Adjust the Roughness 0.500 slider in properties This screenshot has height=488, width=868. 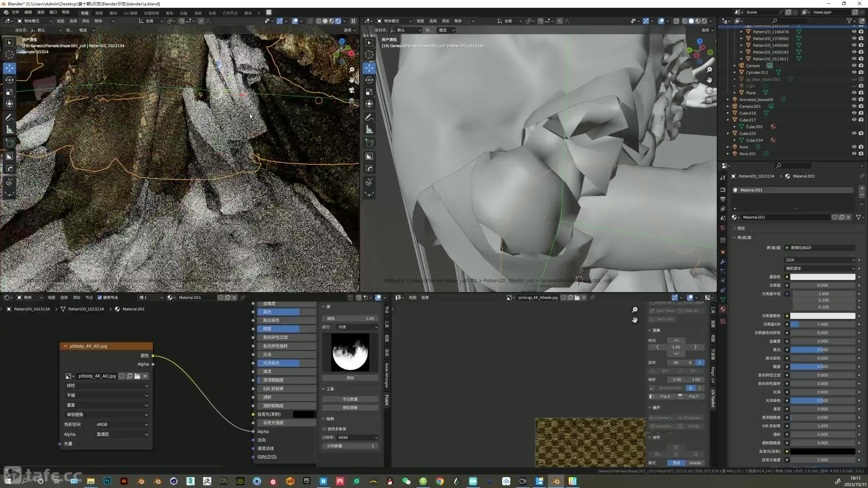(823, 367)
